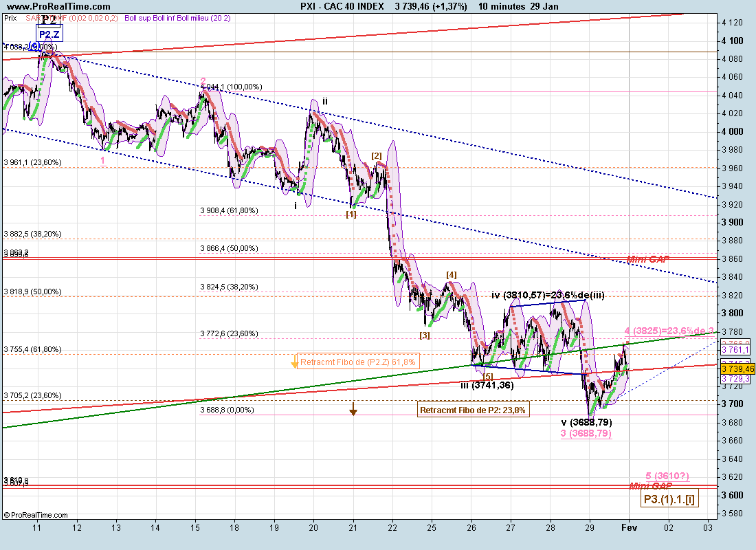Click the P2.Z boxed annotation
This screenshot has height=550, width=756.
click(x=49, y=34)
